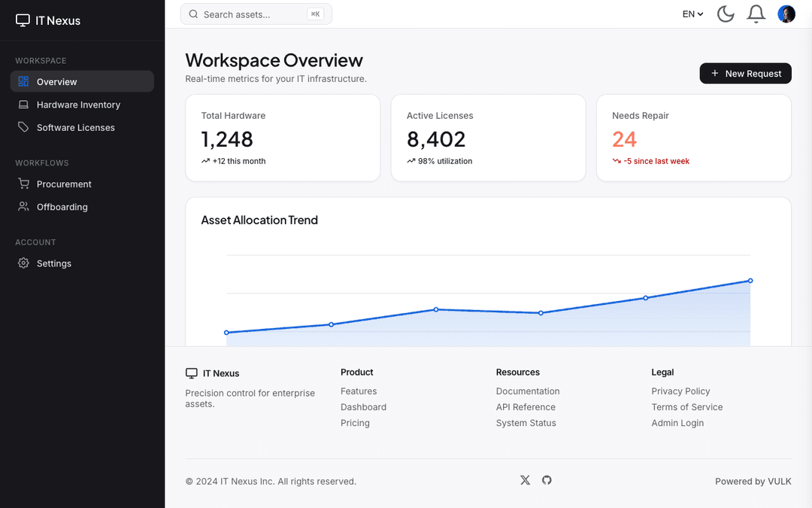Click the Offboarding users icon

coord(23,206)
